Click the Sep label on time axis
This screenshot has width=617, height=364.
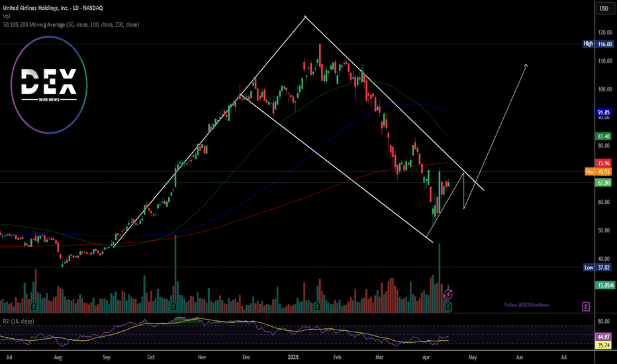pos(107,357)
